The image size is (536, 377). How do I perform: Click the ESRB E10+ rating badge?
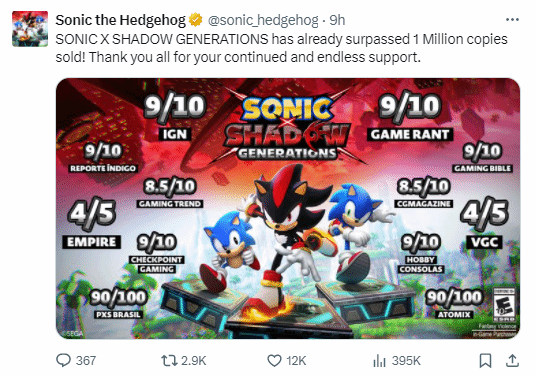click(x=504, y=305)
